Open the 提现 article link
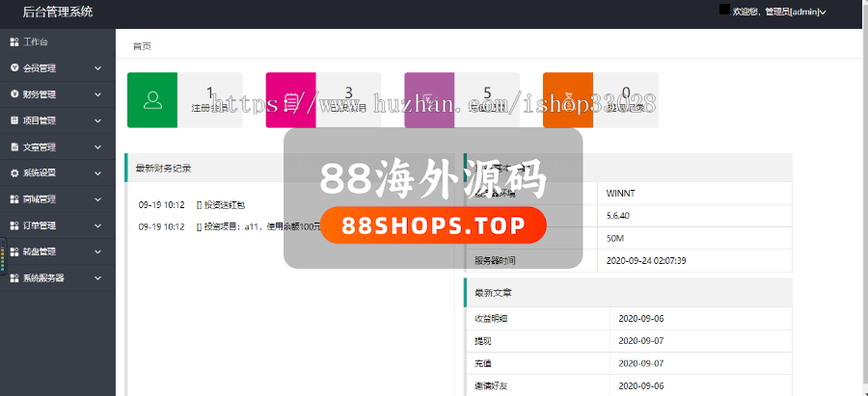Image resolution: width=868 pixels, height=396 pixels. point(482,340)
